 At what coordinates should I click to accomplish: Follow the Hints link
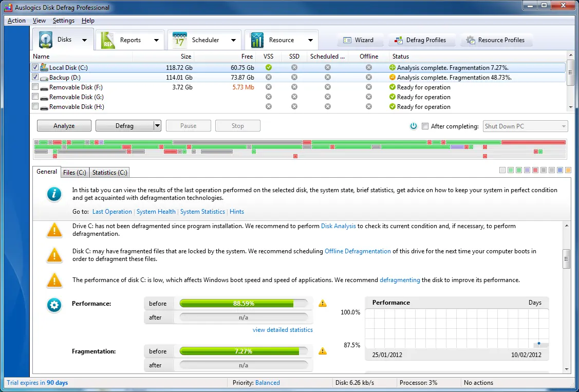click(x=237, y=212)
